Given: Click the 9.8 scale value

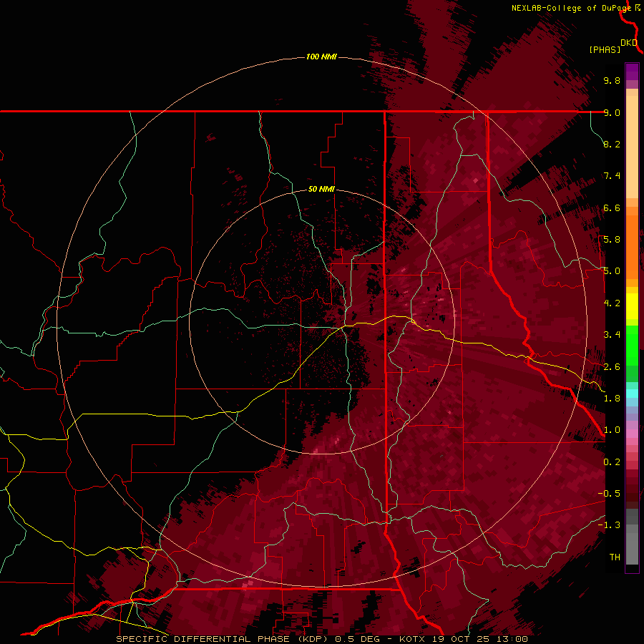Looking at the screenshot, I should (x=612, y=80).
